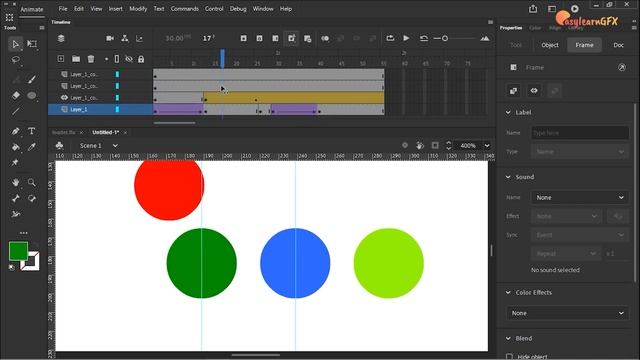Select the Zoom magnifier tool
This screenshot has height=360, width=640.
coord(32,182)
